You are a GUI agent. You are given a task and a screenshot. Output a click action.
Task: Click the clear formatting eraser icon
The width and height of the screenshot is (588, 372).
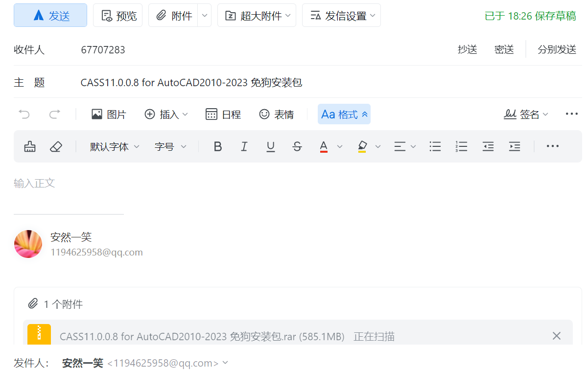click(56, 146)
